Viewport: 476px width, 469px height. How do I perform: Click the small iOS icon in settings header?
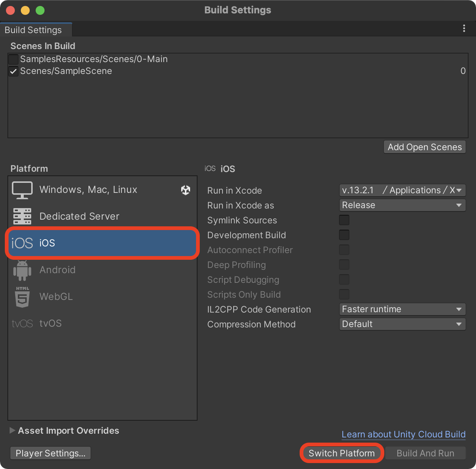pyautogui.click(x=210, y=168)
